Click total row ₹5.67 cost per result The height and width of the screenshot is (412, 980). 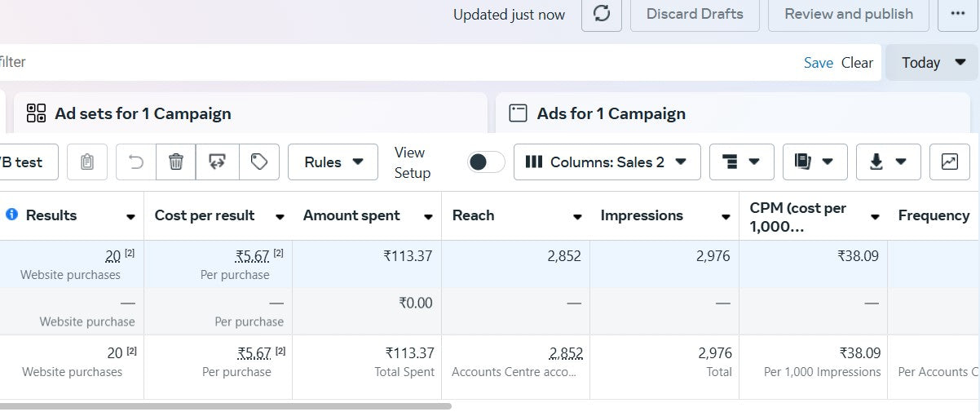pyautogui.click(x=254, y=353)
